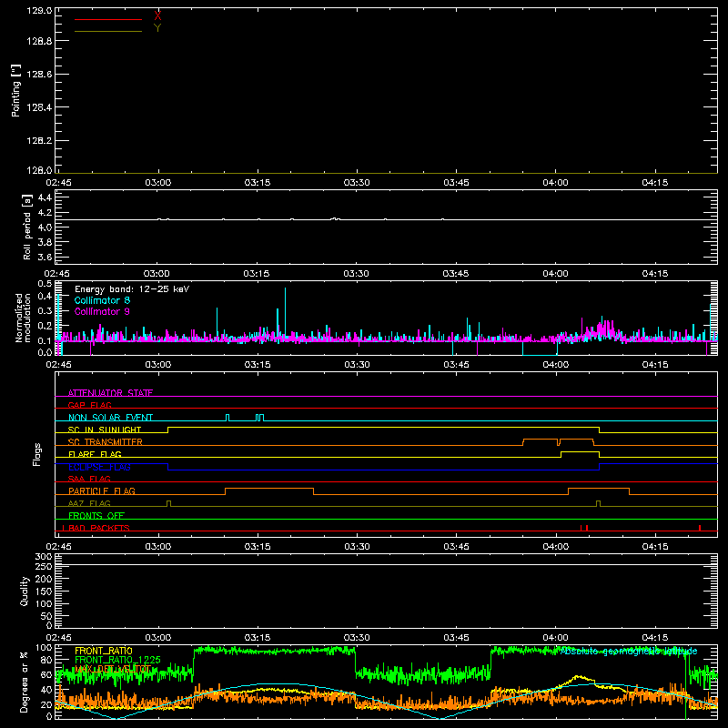Click the 300 quality tick label

[44, 557]
